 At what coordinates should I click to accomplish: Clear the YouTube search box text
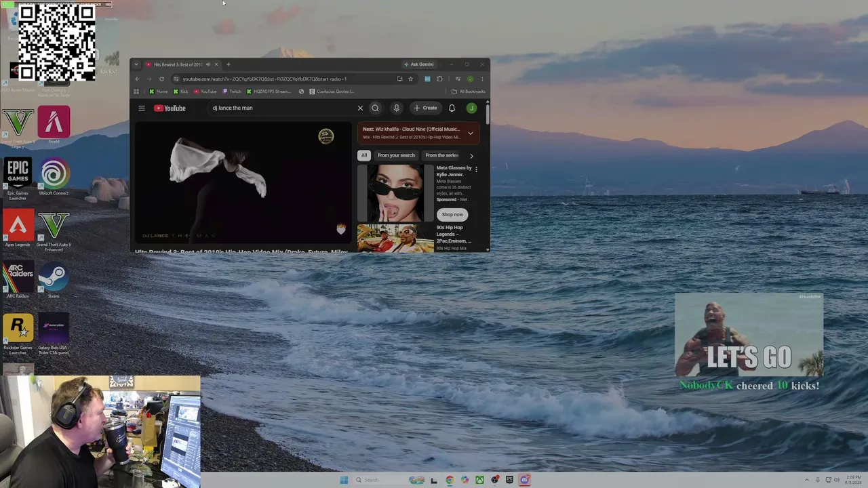(x=360, y=108)
